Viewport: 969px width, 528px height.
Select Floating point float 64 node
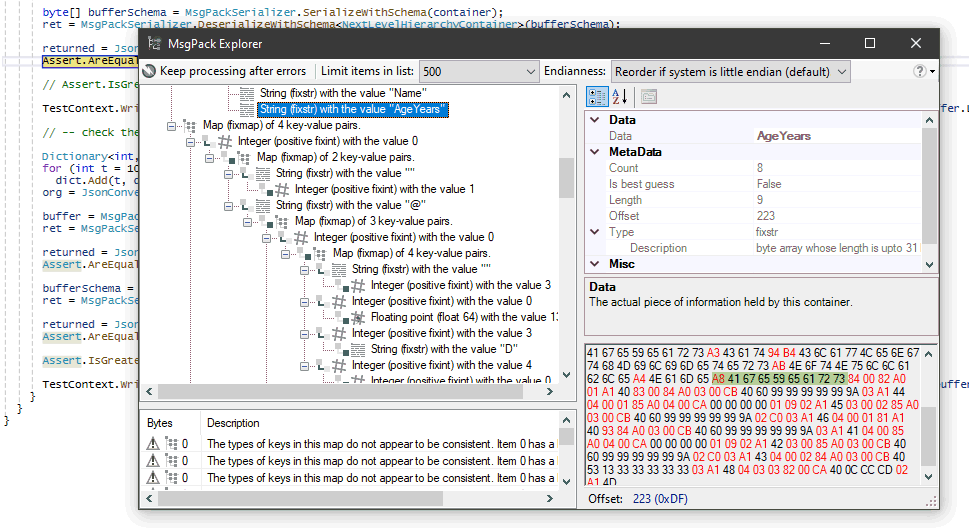463,317
